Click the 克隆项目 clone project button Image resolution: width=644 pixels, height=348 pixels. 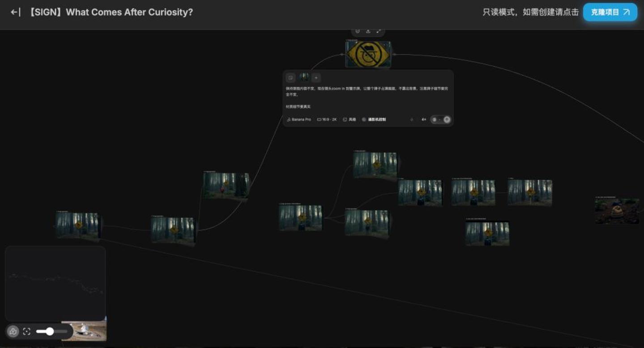(610, 12)
